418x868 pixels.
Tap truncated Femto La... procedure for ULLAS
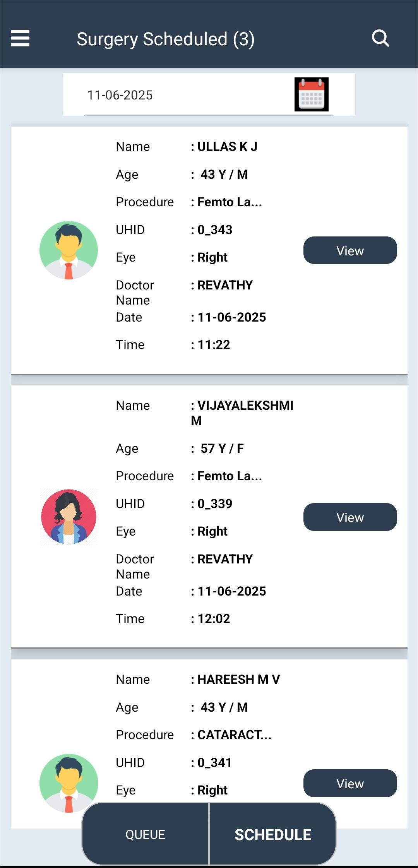tap(229, 202)
